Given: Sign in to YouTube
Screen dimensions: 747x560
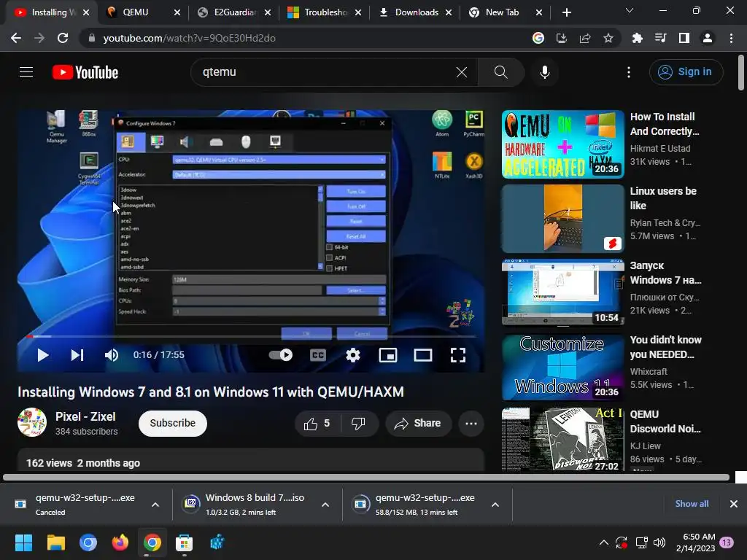Looking at the screenshot, I should coord(686,72).
